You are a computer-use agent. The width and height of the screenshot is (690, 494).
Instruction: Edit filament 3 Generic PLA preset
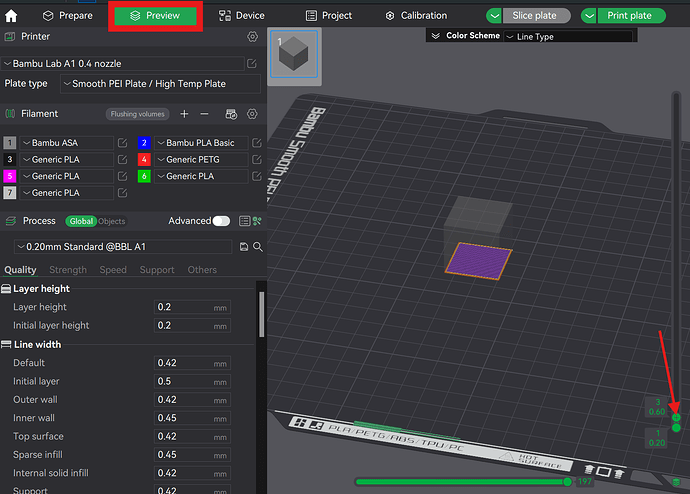[122, 160]
